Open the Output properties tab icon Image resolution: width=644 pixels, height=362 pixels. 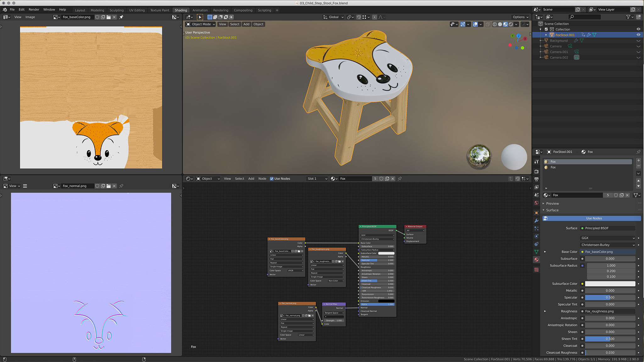click(x=536, y=179)
